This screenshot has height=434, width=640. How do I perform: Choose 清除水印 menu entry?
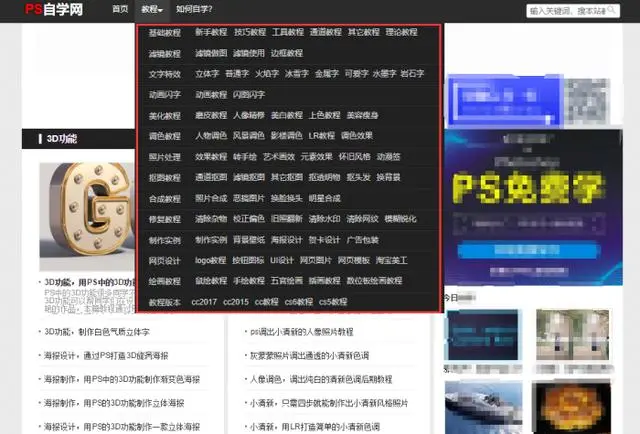click(x=324, y=219)
